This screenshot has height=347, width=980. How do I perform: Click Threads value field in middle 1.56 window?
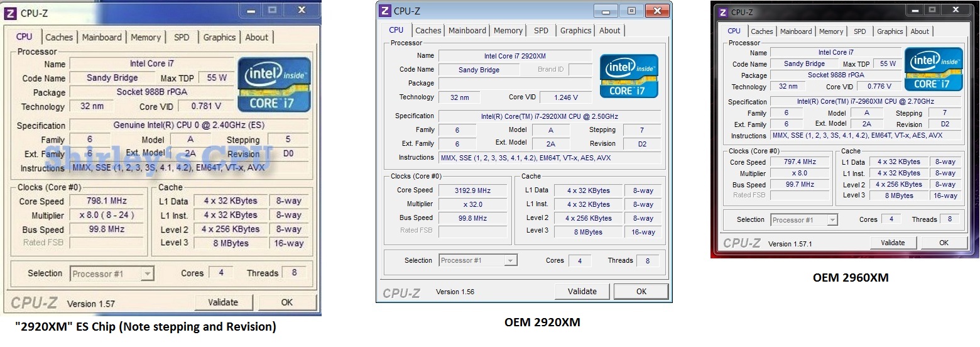(648, 260)
